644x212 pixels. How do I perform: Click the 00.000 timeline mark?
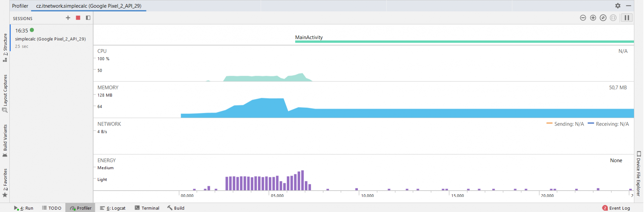(x=187, y=196)
